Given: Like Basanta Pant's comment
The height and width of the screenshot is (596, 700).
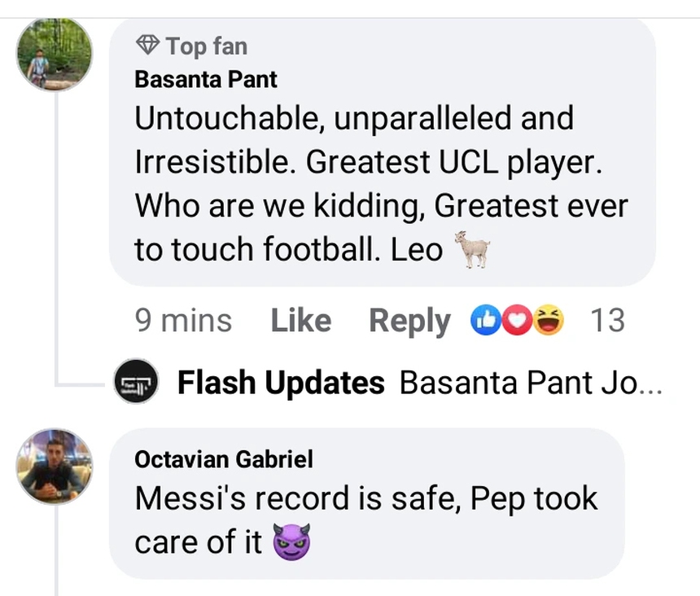Looking at the screenshot, I should 300,321.
